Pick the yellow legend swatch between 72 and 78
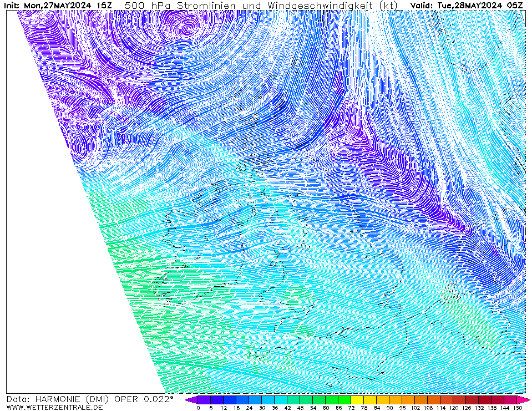This screenshot has width=532, height=411. click(x=357, y=400)
